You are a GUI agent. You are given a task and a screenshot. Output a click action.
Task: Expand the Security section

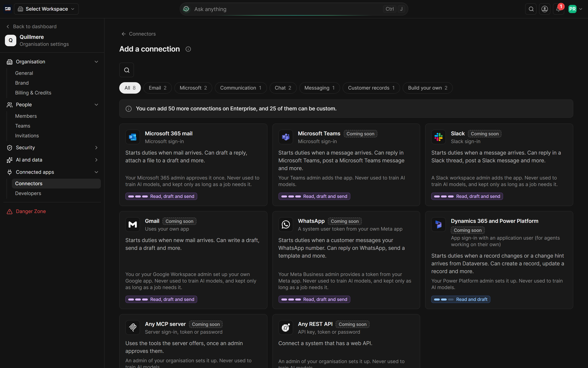click(52, 148)
